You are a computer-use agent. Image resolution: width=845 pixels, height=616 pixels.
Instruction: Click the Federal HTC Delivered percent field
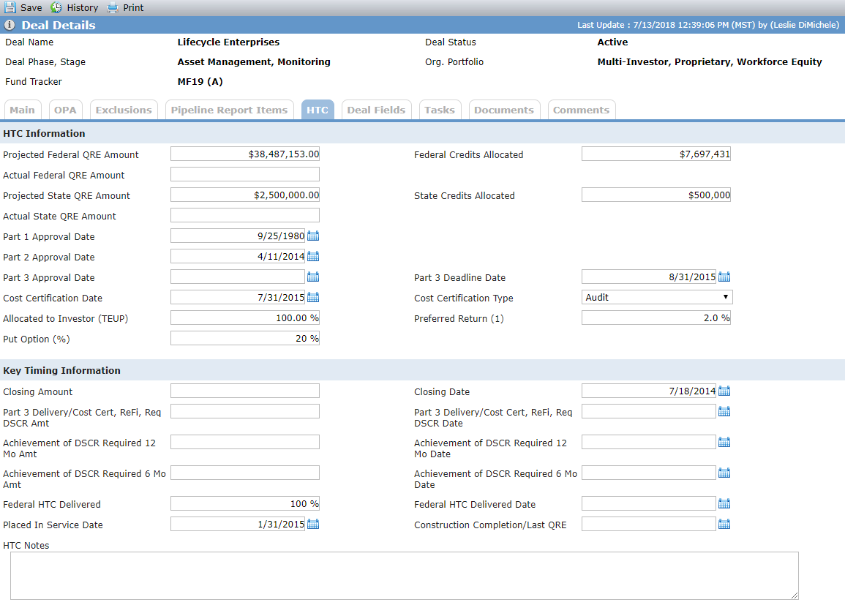(x=245, y=504)
